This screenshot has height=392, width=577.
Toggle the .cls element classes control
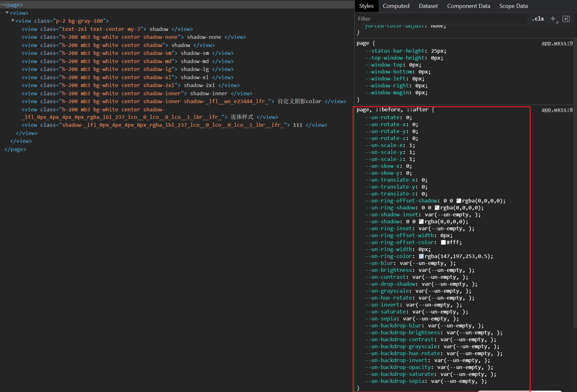tap(538, 19)
